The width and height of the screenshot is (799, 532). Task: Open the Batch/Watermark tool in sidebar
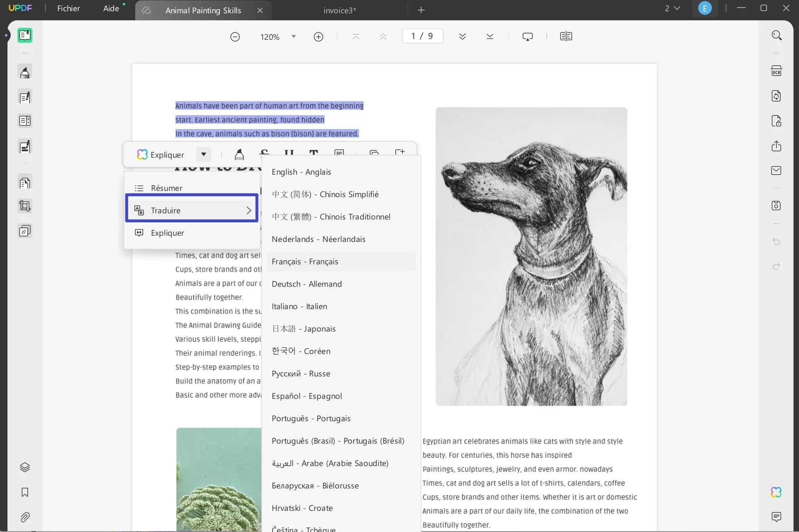[x=25, y=231]
